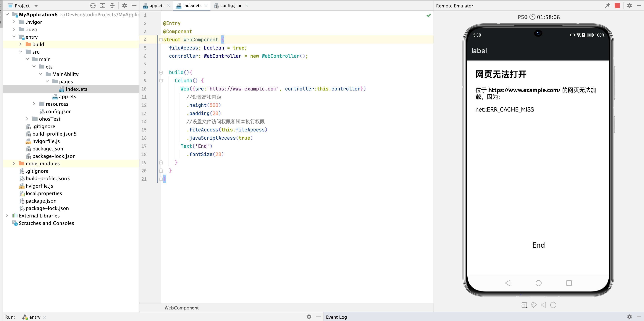The height and width of the screenshot is (321, 644).
Task: Click the rotate screen icon below emulator
Action: click(534, 305)
